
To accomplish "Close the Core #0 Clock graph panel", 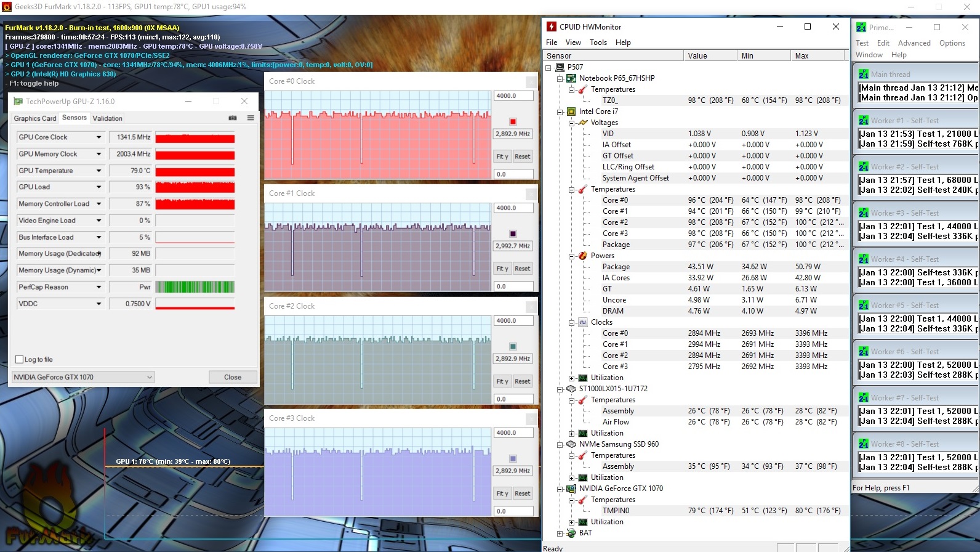I will (x=531, y=81).
